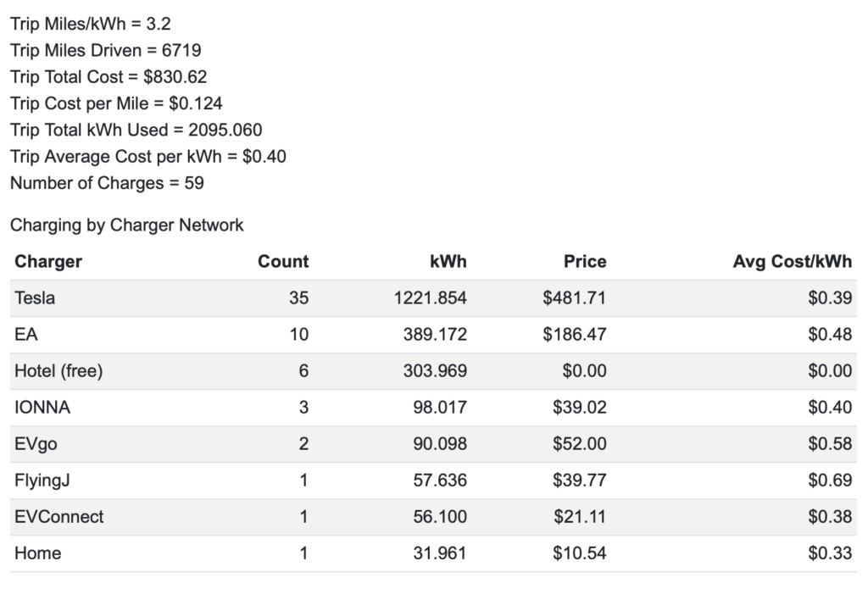Select the EA charger row
Screen dimensions: 868x589
(433, 335)
